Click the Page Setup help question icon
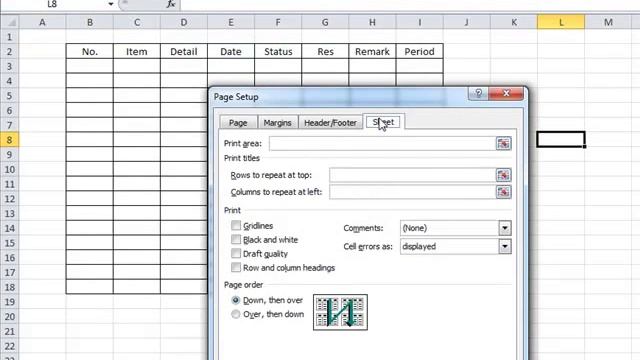 (x=478, y=93)
